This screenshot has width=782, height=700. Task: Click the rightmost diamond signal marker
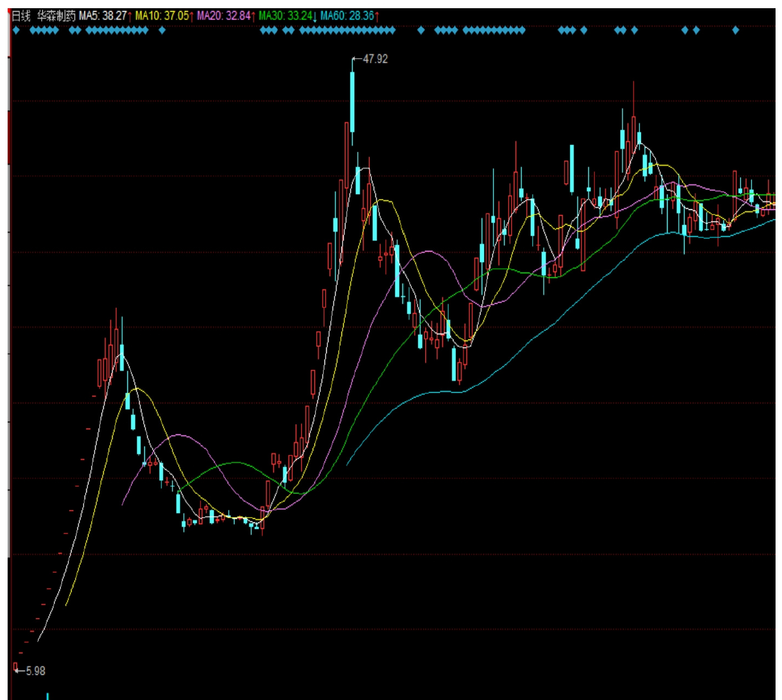point(736,30)
